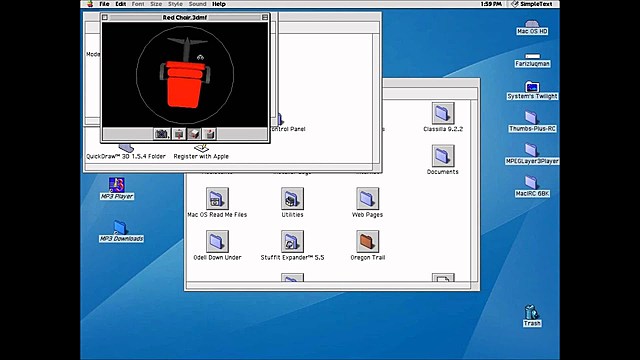The height and width of the screenshot is (360, 640).
Task: Open the File menu
Action: 104,4
